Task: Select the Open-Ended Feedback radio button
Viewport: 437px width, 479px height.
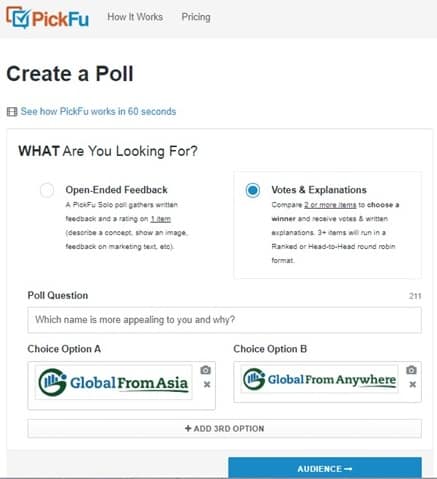Action: tap(47, 190)
